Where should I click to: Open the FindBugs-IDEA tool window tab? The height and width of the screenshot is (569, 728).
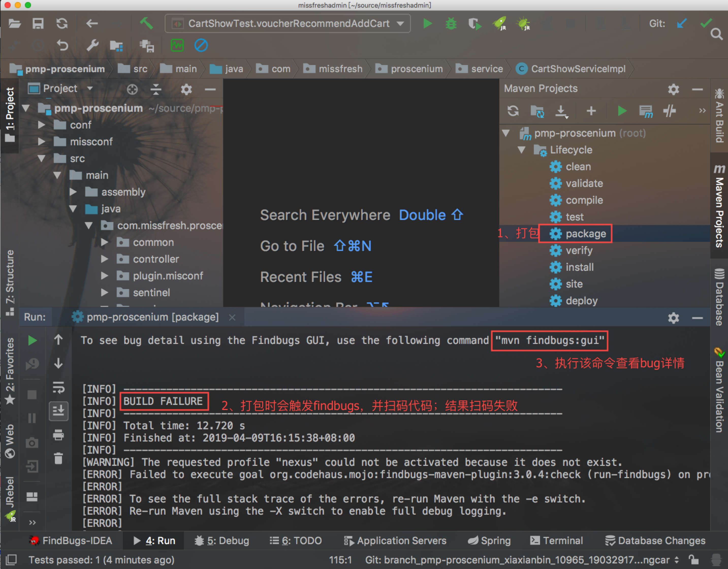point(71,540)
